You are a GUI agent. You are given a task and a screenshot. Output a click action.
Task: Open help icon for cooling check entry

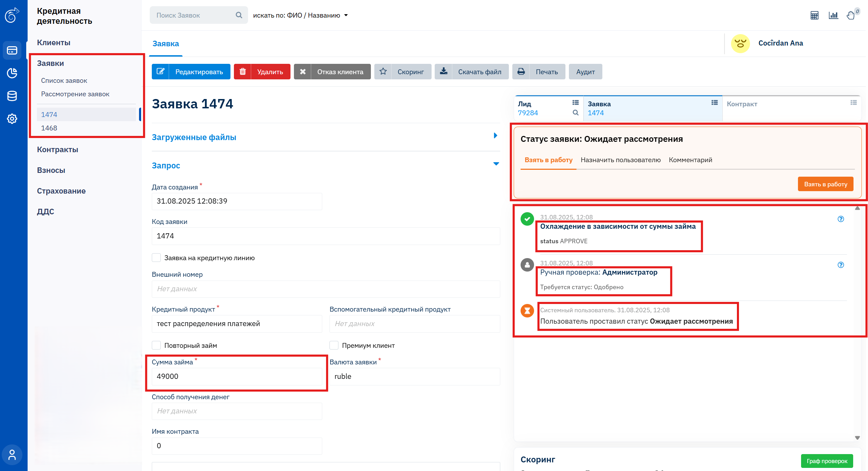(x=841, y=219)
